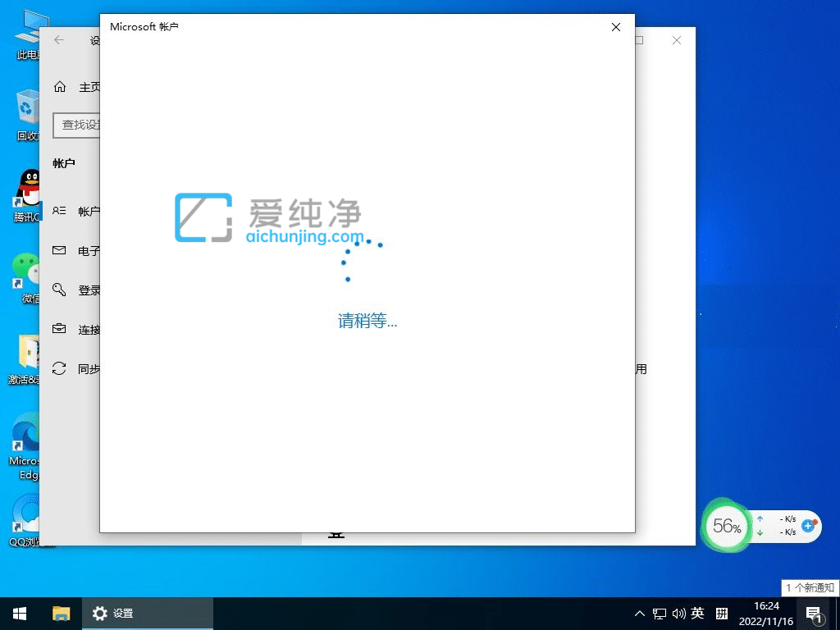The height and width of the screenshot is (630, 840).
Task: Open the sync settings icon
Action: point(59,368)
